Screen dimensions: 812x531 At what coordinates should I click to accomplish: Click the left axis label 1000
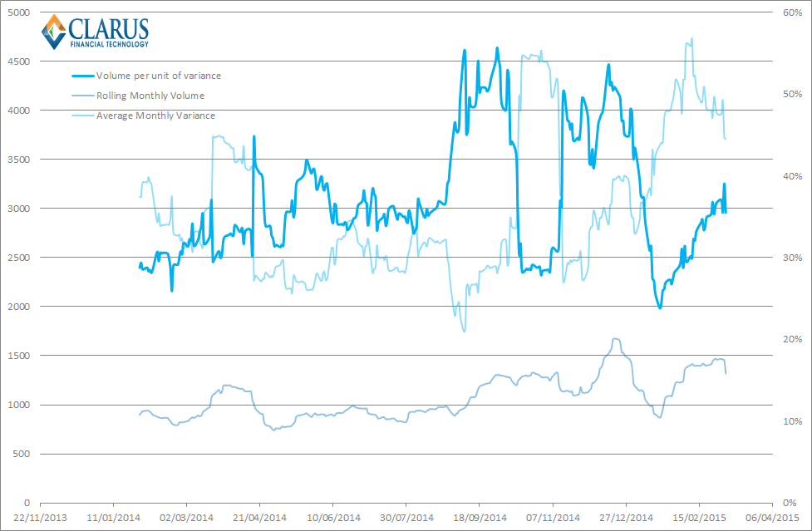[20, 405]
